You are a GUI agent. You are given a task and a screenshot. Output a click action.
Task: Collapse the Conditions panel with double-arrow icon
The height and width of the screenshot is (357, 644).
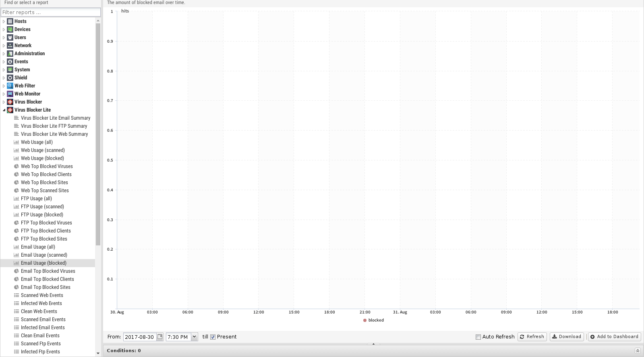pyautogui.click(x=637, y=351)
